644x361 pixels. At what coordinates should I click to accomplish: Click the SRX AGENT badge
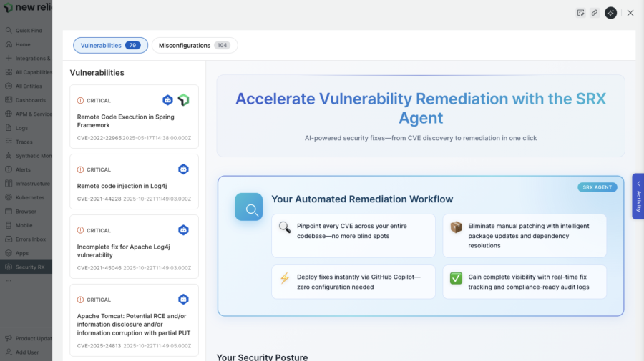pos(597,187)
